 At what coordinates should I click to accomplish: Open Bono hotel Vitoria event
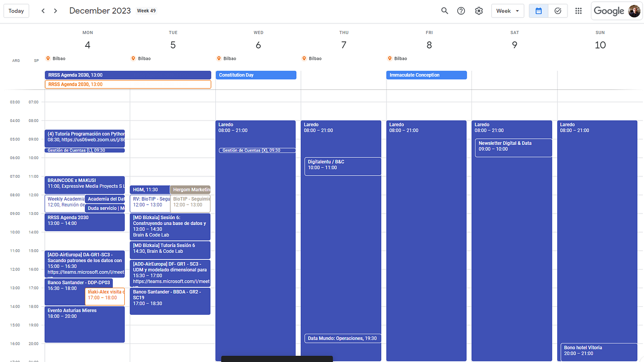[x=599, y=352]
